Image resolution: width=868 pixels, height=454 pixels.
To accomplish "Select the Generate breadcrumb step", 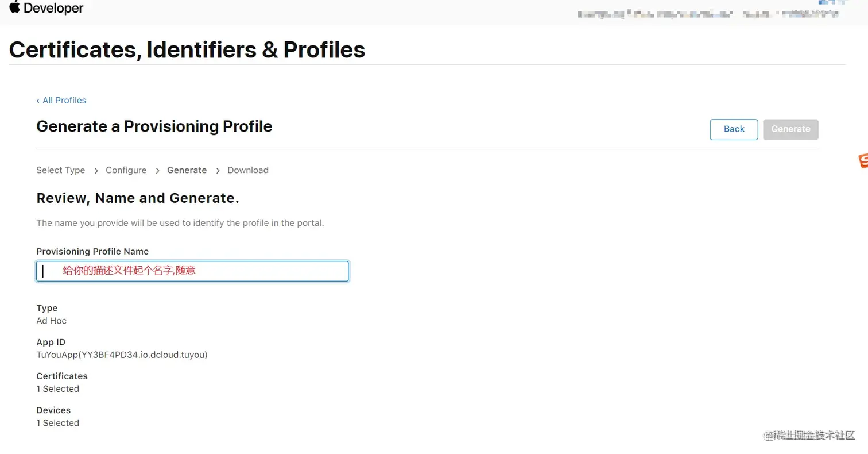I will pos(187,170).
